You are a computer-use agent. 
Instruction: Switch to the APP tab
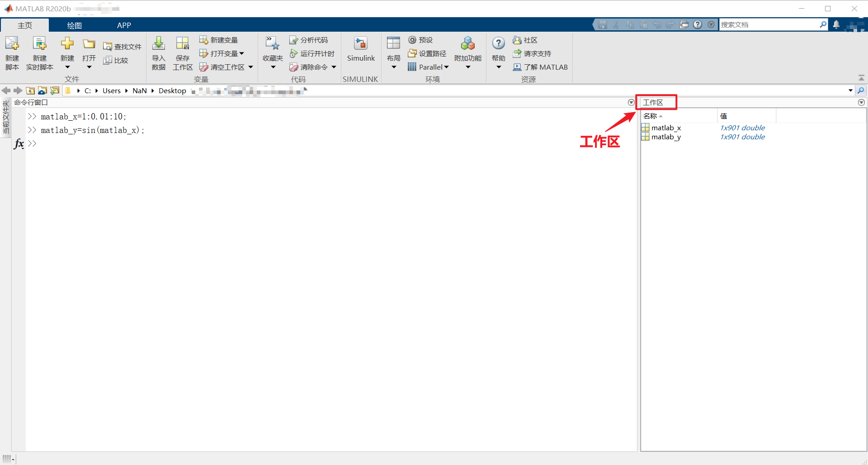pos(124,25)
